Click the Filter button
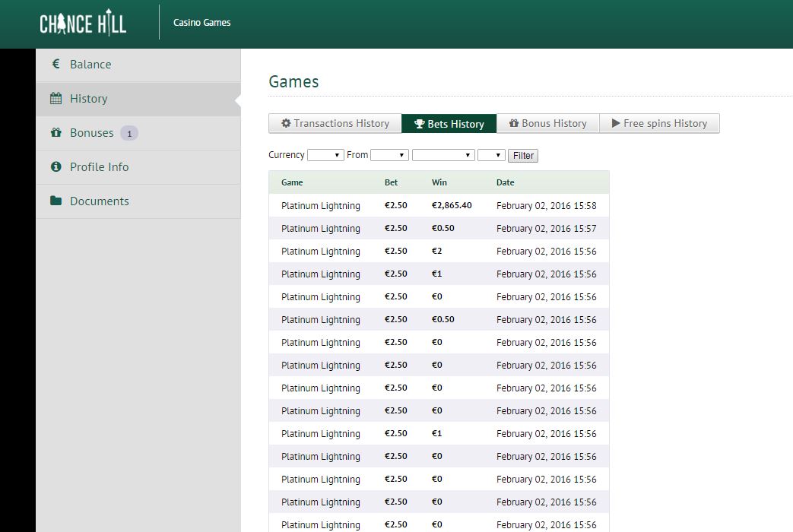The height and width of the screenshot is (532, 793). (523, 155)
